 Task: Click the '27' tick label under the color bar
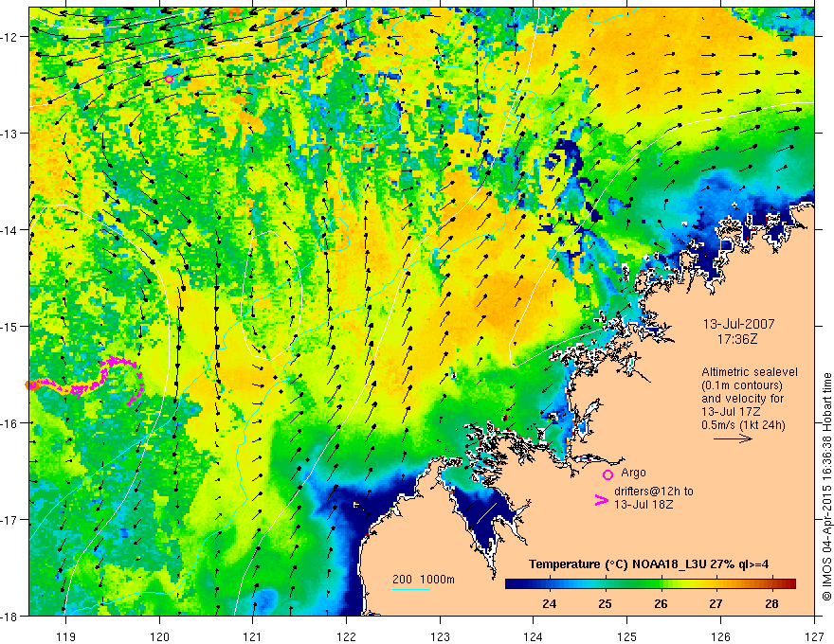pos(716,604)
